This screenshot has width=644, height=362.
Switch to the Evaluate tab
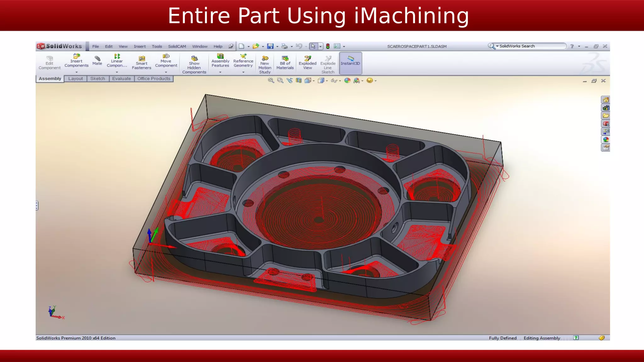tap(121, 79)
